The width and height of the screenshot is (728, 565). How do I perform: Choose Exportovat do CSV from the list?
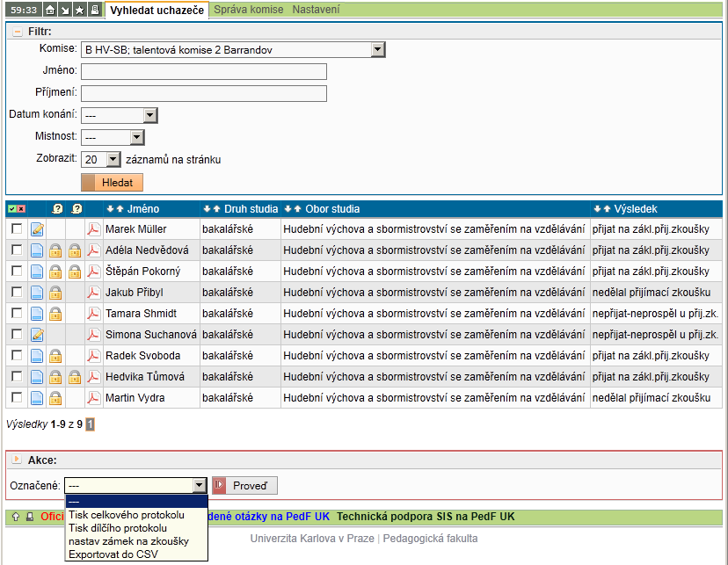113,554
